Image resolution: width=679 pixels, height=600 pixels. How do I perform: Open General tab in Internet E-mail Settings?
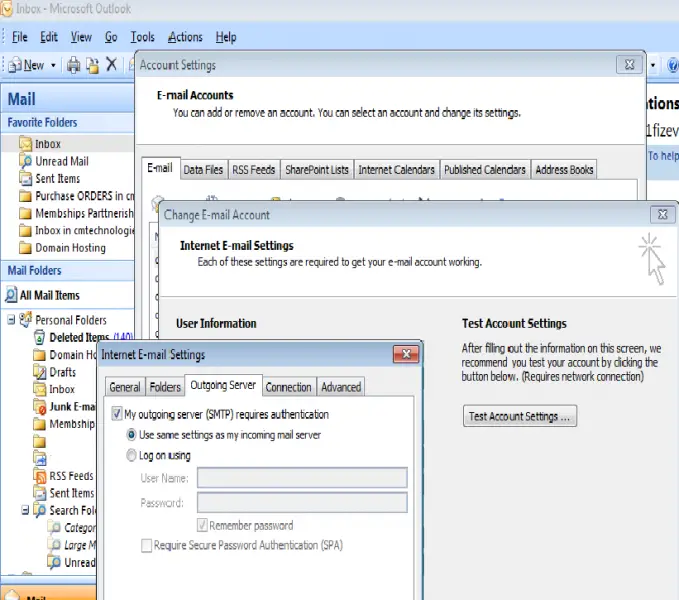click(125, 387)
